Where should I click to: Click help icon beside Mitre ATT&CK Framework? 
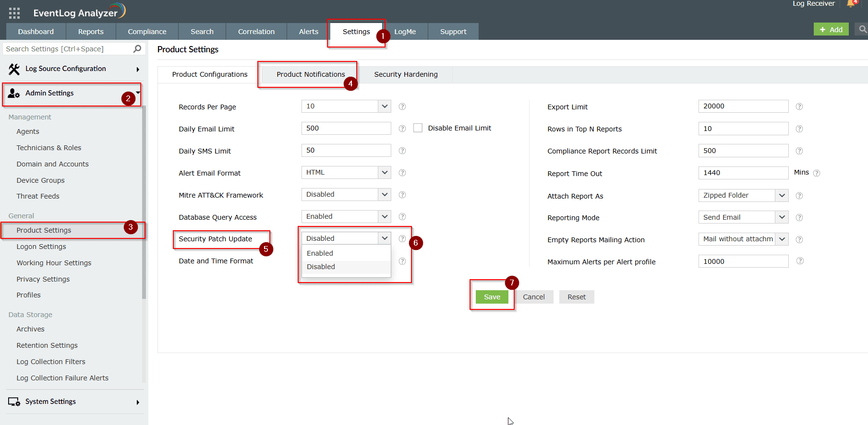pyautogui.click(x=402, y=195)
